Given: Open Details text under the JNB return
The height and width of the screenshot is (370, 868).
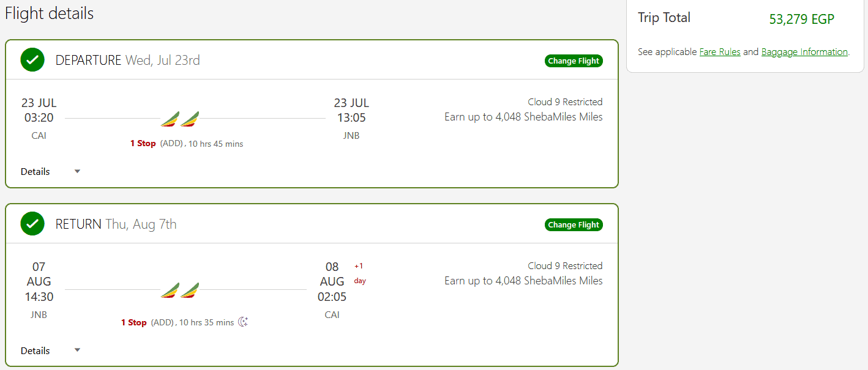Looking at the screenshot, I should coord(36,350).
